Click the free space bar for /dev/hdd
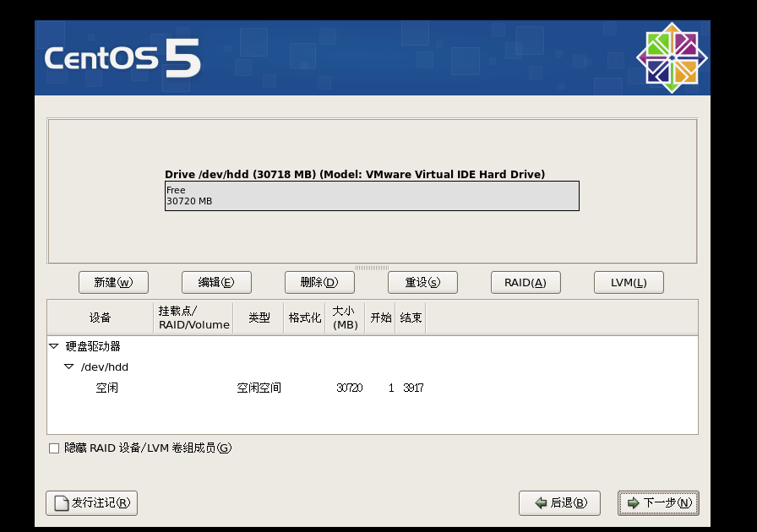 tap(372, 195)
